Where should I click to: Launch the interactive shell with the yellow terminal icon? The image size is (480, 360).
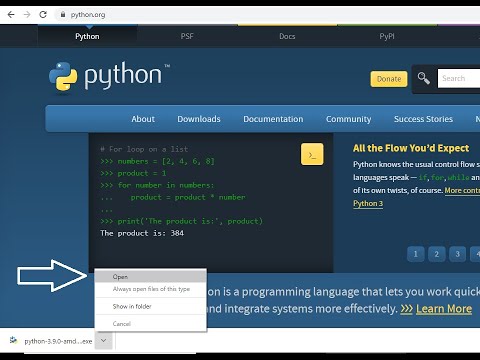[x=312, y=154]
